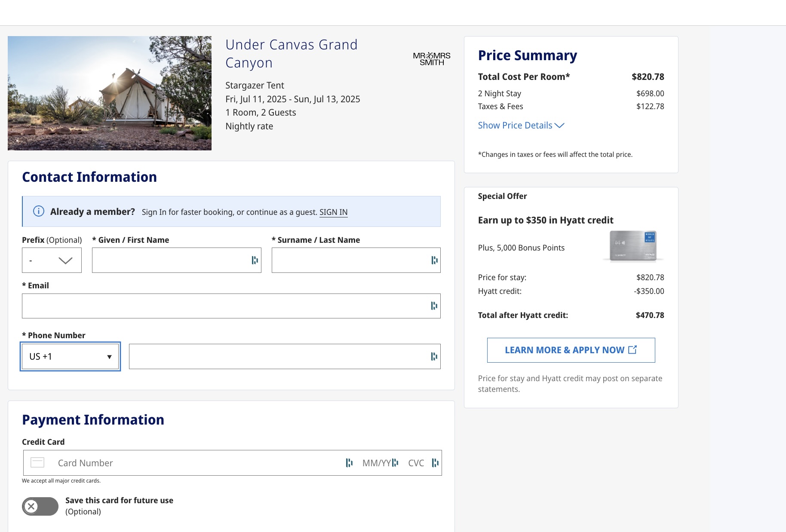Click autofill icon beside CVC field

click(435, 463)
